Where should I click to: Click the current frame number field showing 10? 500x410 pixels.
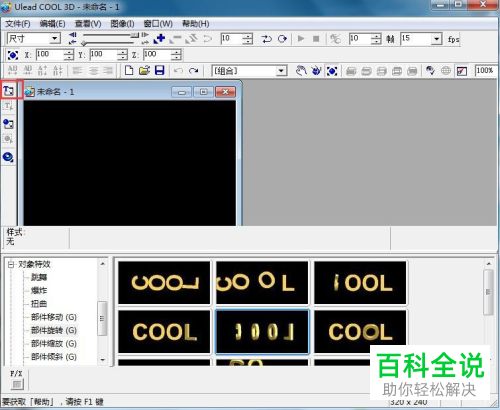coord(232,39)
